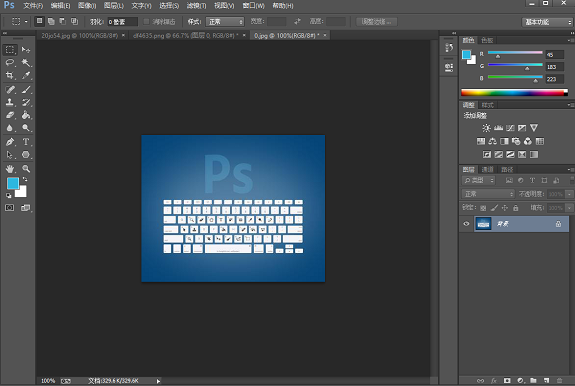Open the 基本功能 workspace switcher

tap(547, 22)
